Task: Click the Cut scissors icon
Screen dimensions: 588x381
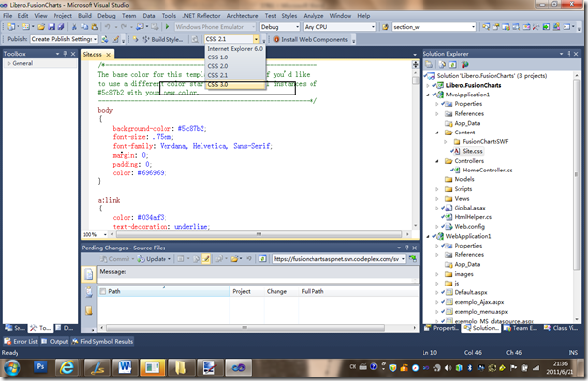Action: 74,27
